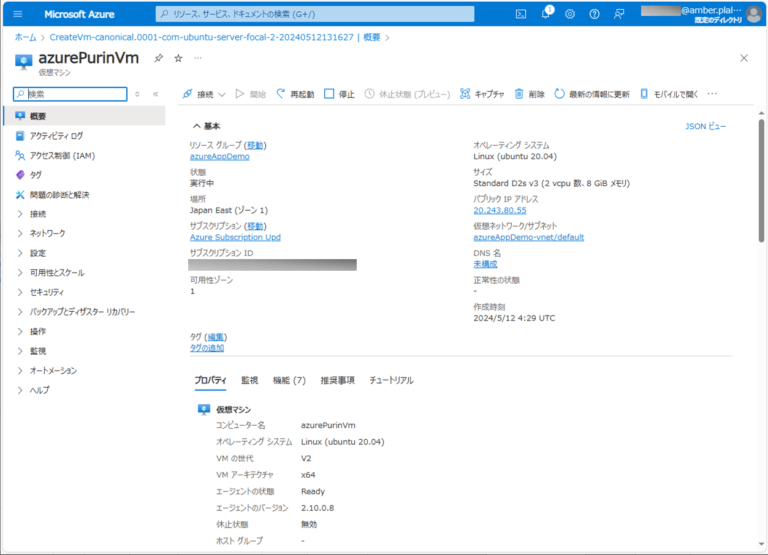Screen dimensions: 768x555
Task: Expand the ネットワーク sidebar section
Action: 41,234
